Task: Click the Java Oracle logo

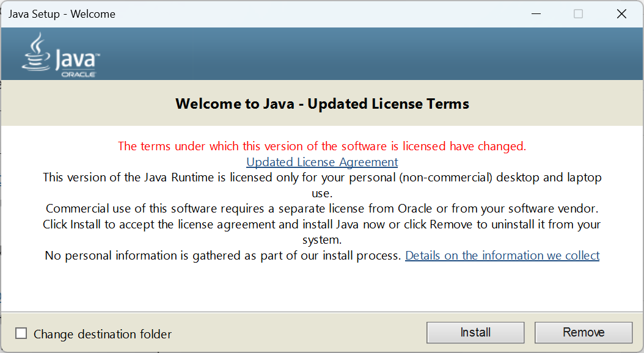Action: 60,55
